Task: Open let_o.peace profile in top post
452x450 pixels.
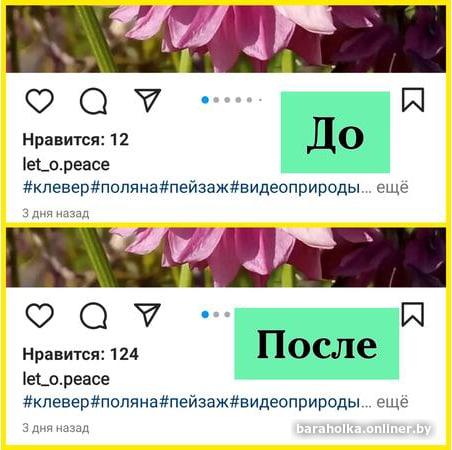Action: 66,165
